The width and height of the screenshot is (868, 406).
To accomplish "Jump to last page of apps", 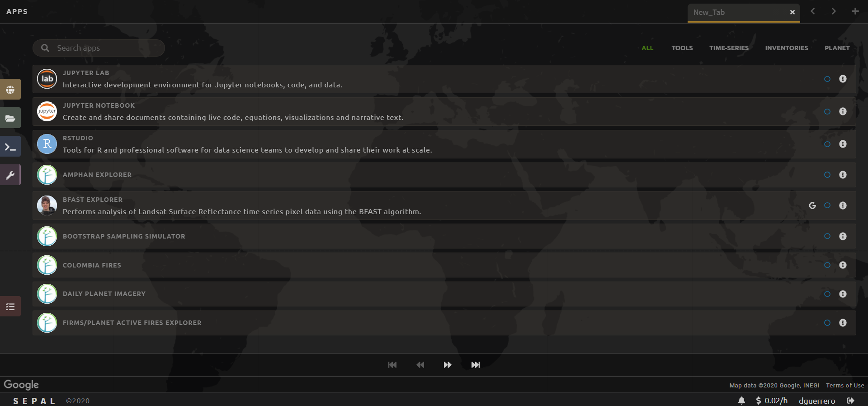I will coord(476,365).
